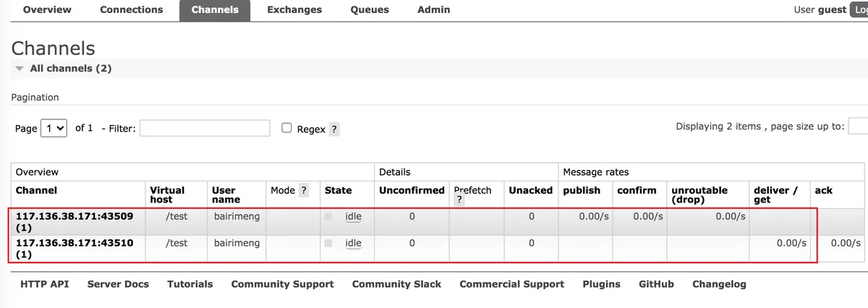The image size is (868, 308).
Task: Visit the GitHub footer link
Action: click(656, 284)
